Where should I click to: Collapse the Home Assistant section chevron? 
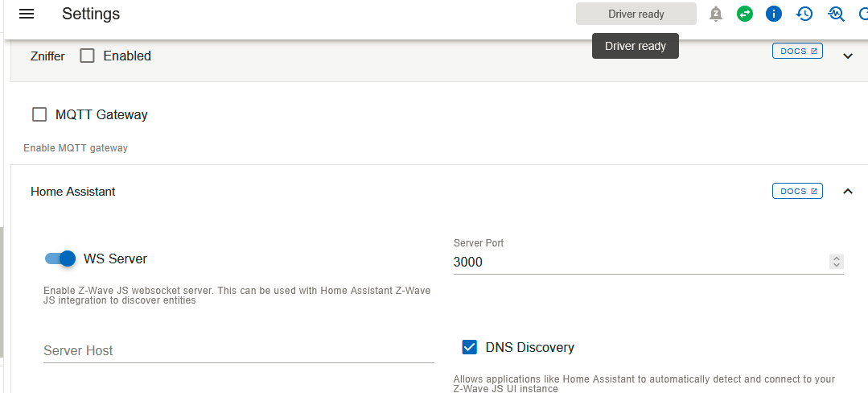847,192
